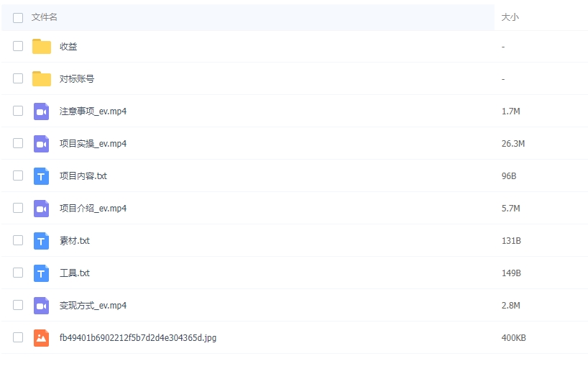
Task: Open the 项目实操_ev.mp4 file name
Action: point(93,144)
